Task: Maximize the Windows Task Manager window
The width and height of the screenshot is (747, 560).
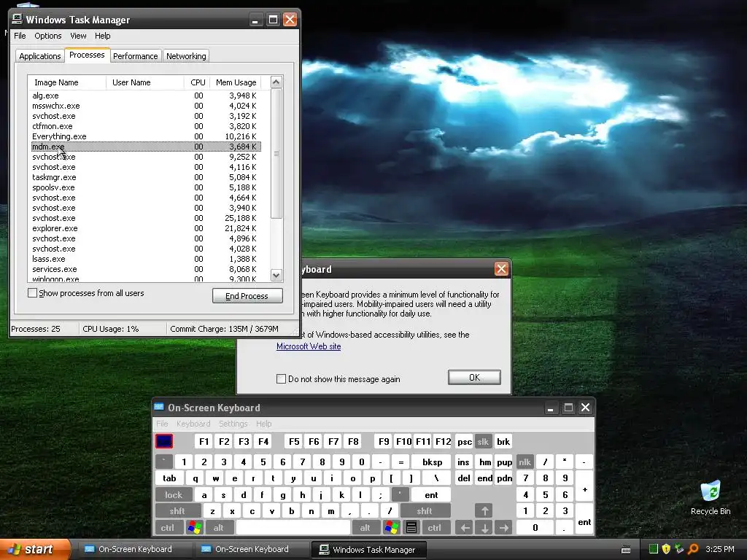Action: coord(273,20)
